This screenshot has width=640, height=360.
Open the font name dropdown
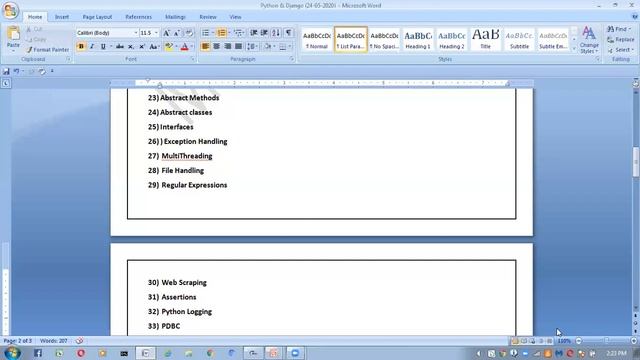136,33
